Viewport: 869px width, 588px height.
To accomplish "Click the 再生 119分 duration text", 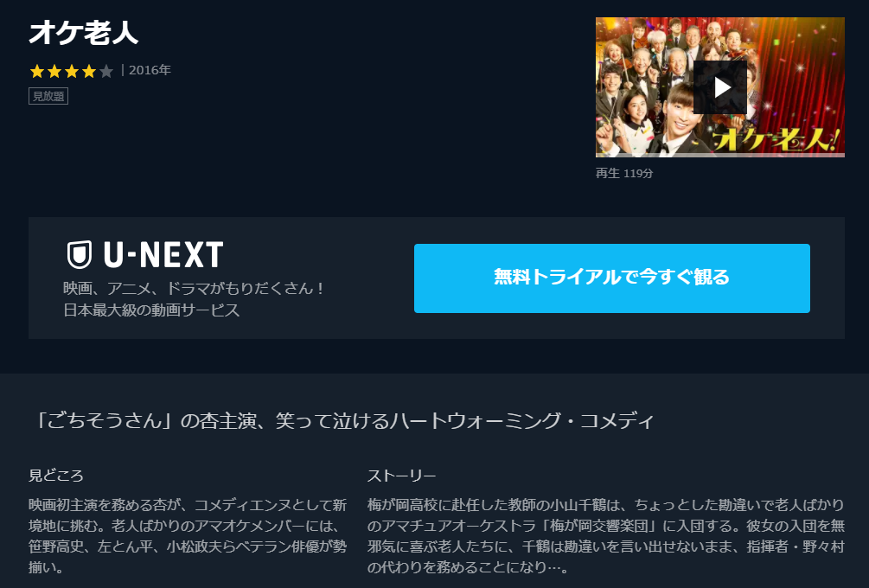I will pyautogui.click(x=624, y=174).
